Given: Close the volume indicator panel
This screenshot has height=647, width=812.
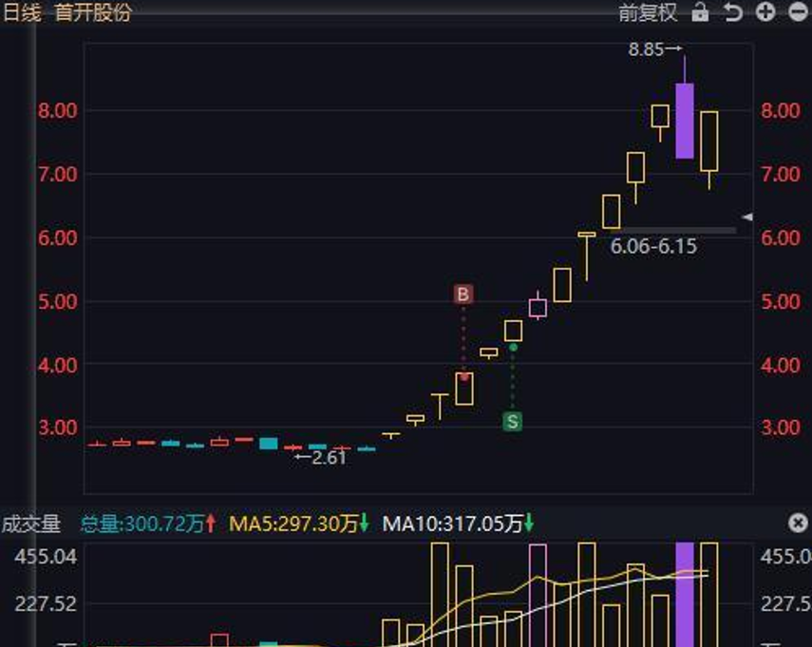Looking at the screenshot, I should (x=798, y=522).
